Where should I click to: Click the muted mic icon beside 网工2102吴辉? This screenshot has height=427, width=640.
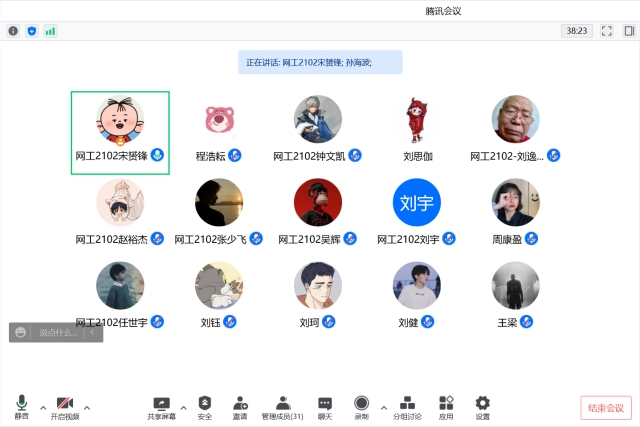350,238
